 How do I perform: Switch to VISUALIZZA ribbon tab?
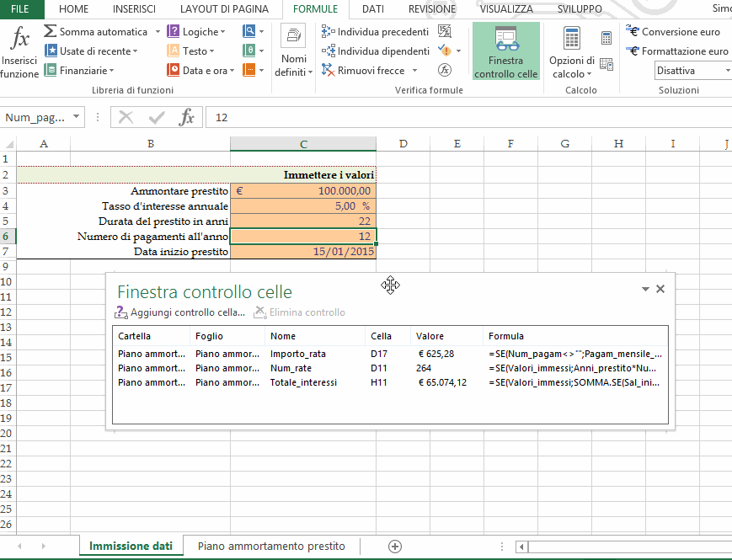(506, 9)
